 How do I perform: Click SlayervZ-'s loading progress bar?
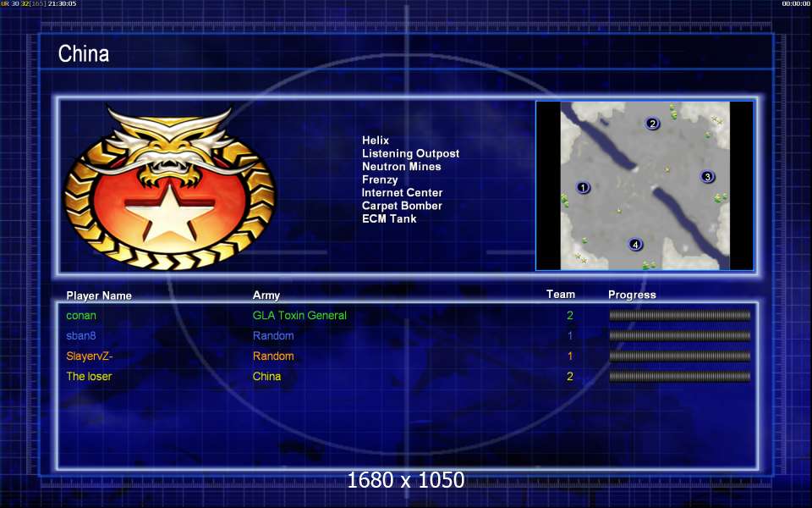[679, 356]
